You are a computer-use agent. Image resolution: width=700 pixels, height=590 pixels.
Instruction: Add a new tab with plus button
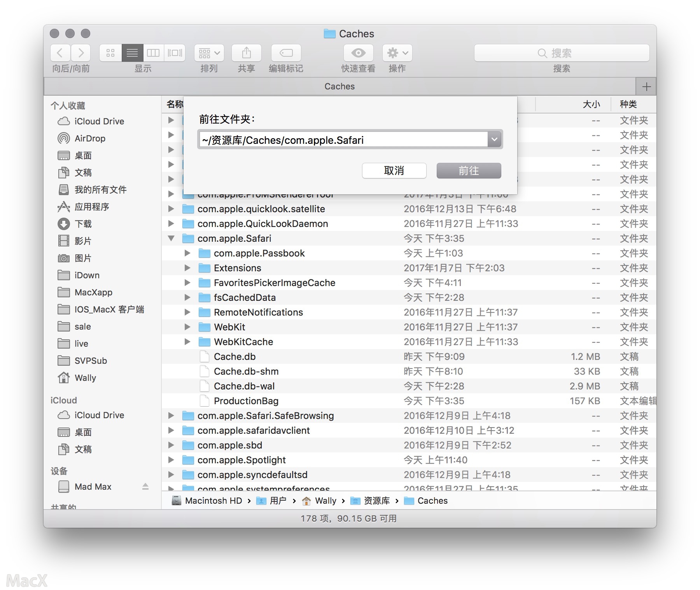pos(646,86)
